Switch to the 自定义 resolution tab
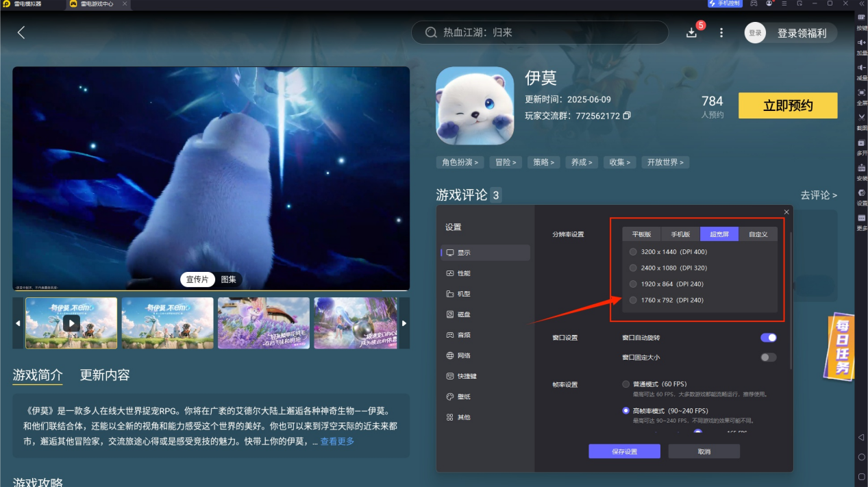This screenshot has height=487, width=868. (x=758, y=234)
